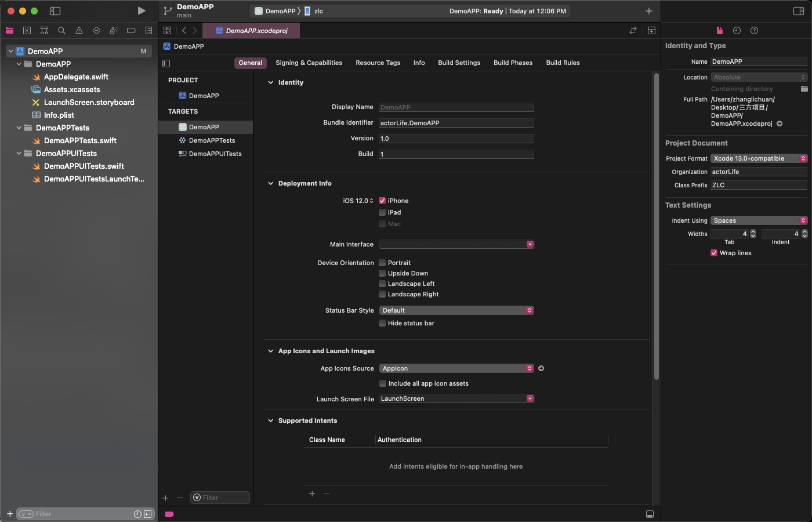Show the File inspector
Viewport: 812px width, 522px height.
tap(719, 31)
